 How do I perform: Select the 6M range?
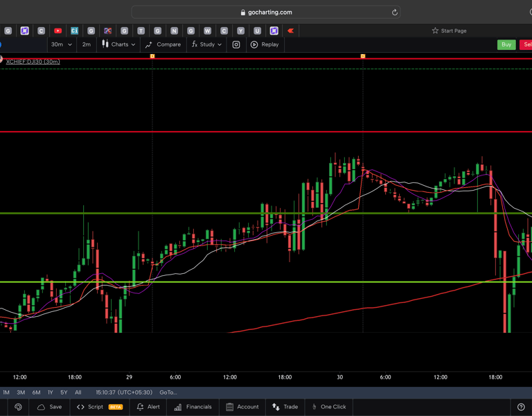coord(36,392)
